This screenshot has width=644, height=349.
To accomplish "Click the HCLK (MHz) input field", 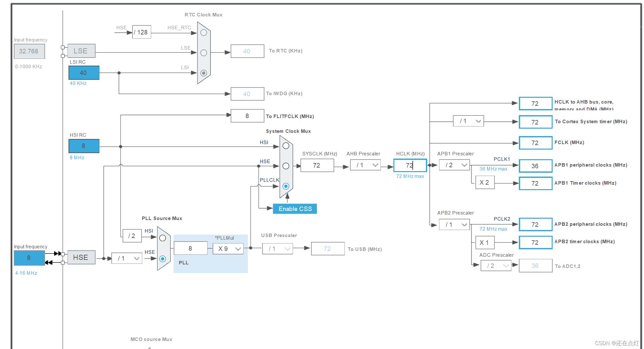I will 410,165.
